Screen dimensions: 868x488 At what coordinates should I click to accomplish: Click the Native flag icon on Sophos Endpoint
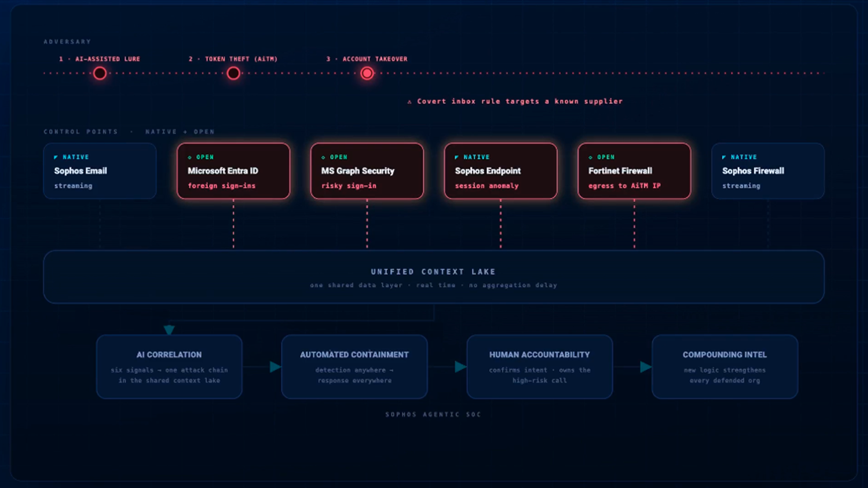click(x=457, y=157)
